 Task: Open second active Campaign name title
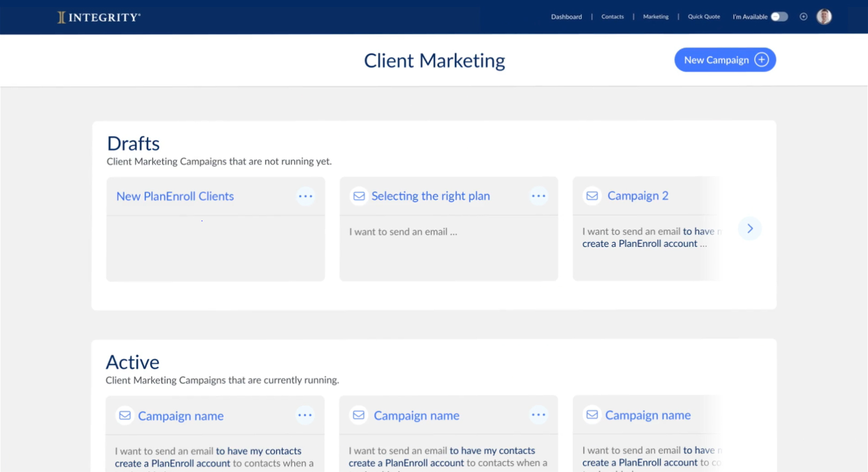pos(416,415)
